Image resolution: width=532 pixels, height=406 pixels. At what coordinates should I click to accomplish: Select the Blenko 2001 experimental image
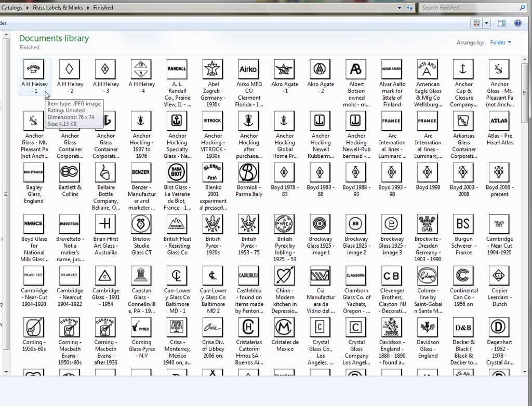(212, 172)
